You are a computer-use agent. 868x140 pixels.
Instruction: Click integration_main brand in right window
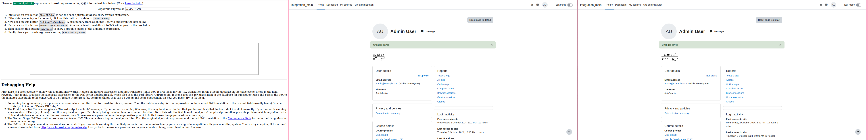[591, 5]
